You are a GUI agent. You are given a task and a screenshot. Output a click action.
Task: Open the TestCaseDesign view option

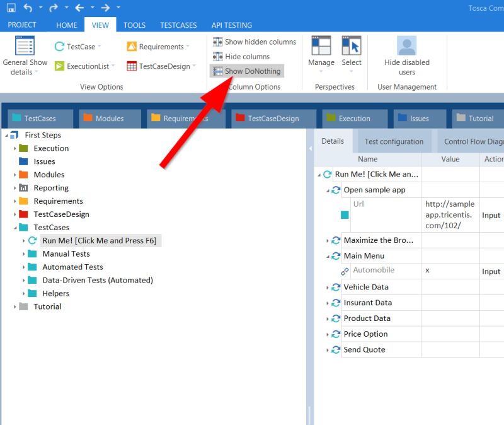coord(161,66)
